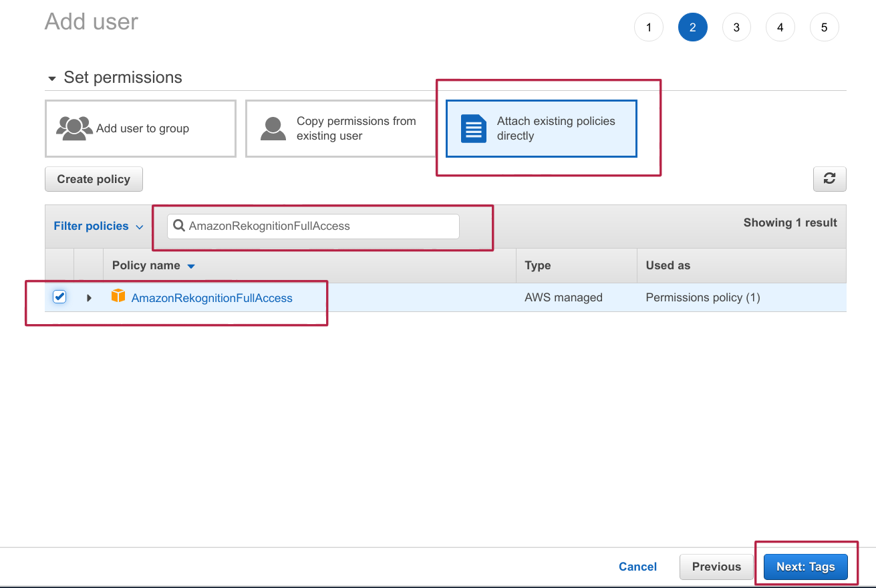The image size is (876, 588).
Task: Click the orange AWS managed policy cube icon
Action: (118, 296)
